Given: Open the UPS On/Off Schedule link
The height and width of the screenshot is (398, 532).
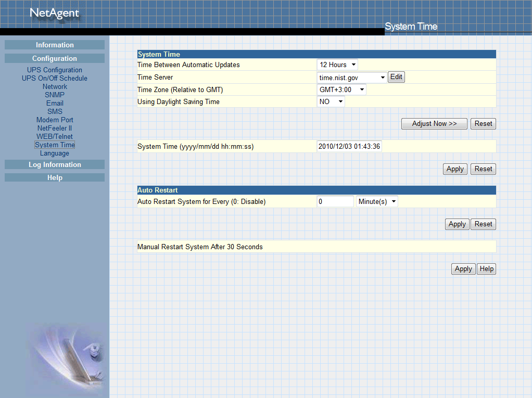Looking at the screenshot, I should coord(55,79).
